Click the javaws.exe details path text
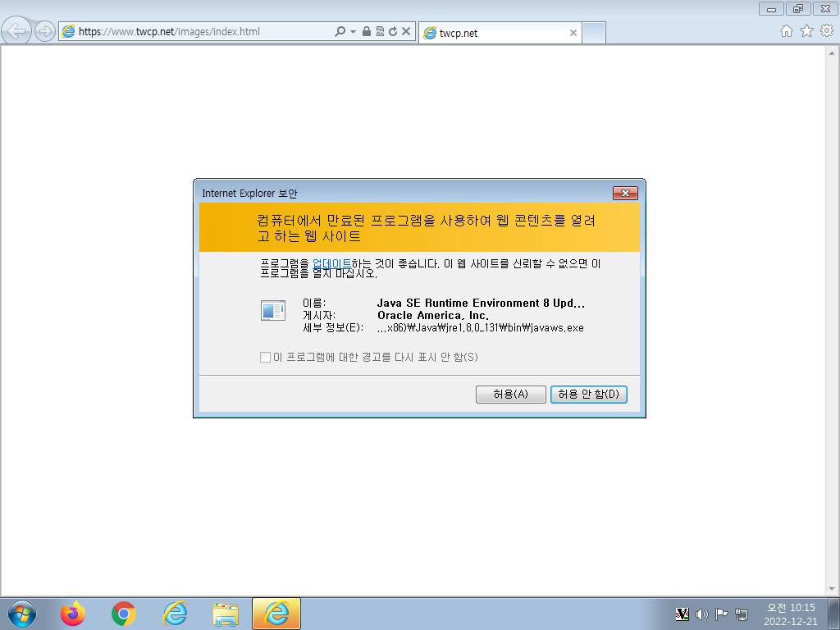 pyautogui.click(x=481, y=328)
